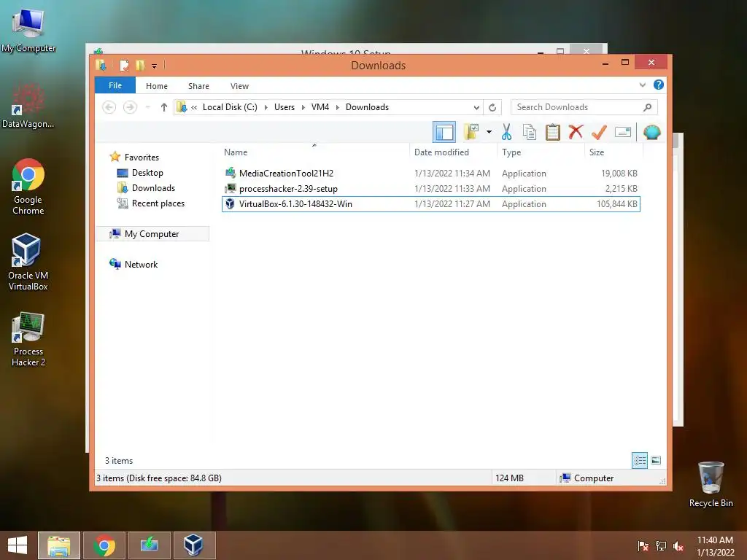Screen dimensions: 747x560
Task: Open Desktop in the Favorites list
Action: [147, 173]
